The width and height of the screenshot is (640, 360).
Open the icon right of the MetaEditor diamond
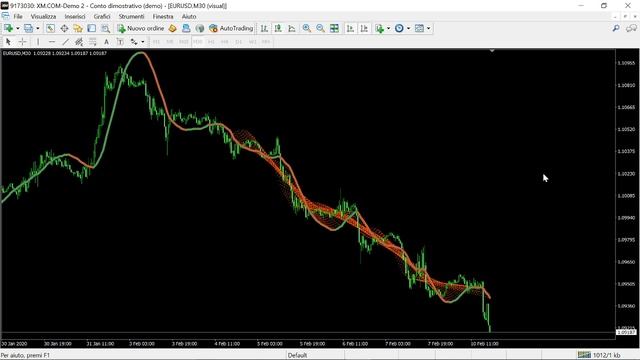(x=186, y=28)
